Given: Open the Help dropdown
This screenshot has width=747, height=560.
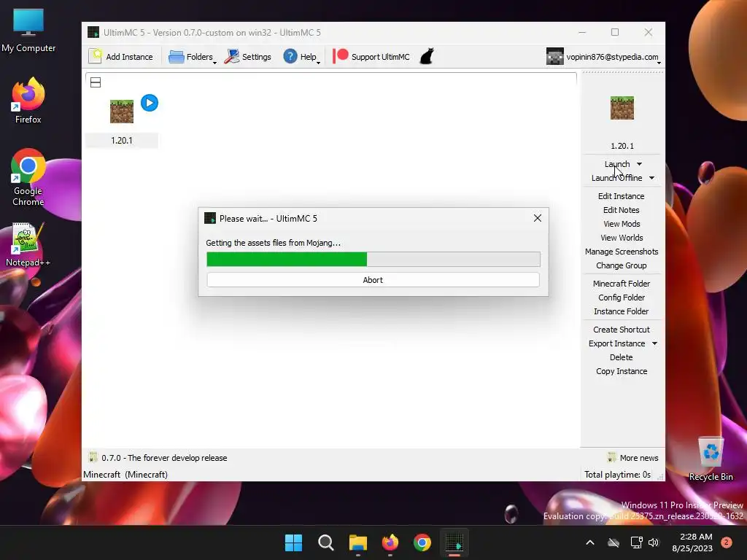Looking at the screenshot, I should (301, 56).
